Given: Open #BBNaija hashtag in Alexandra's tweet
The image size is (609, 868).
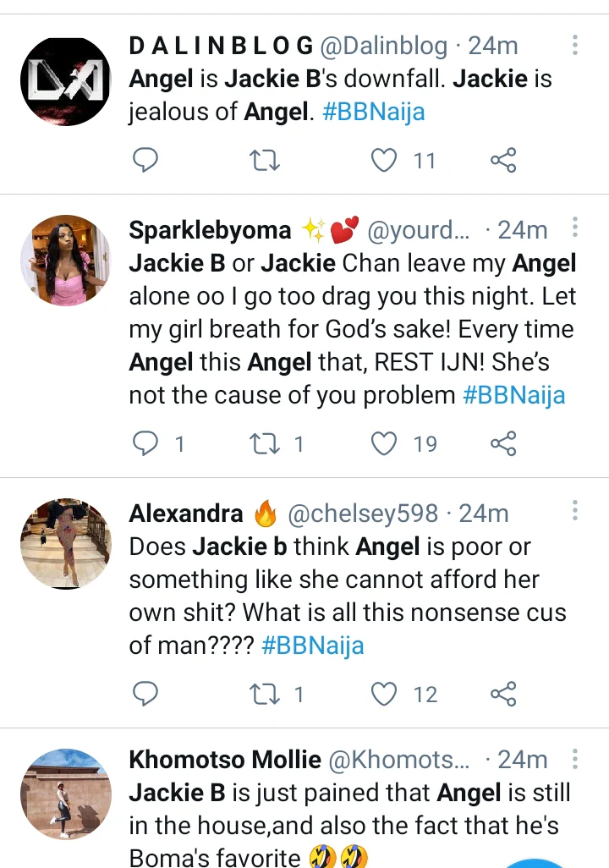Looking at the screenshot, I should click(313, 646).
